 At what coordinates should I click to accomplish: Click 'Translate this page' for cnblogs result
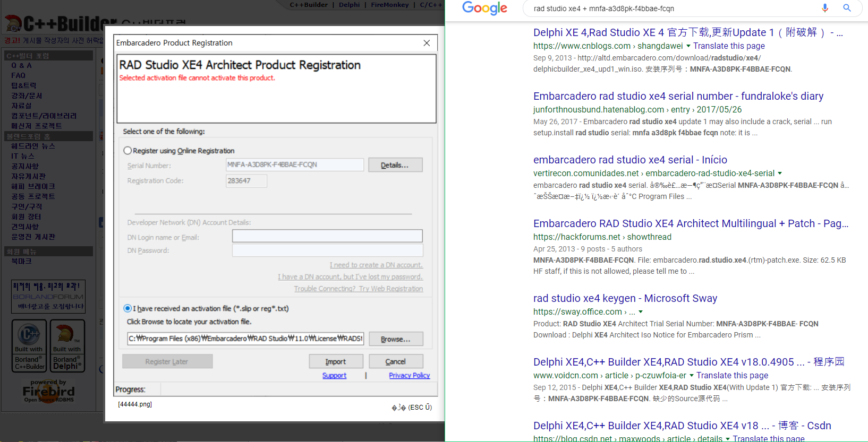click(x=729, y=46)
